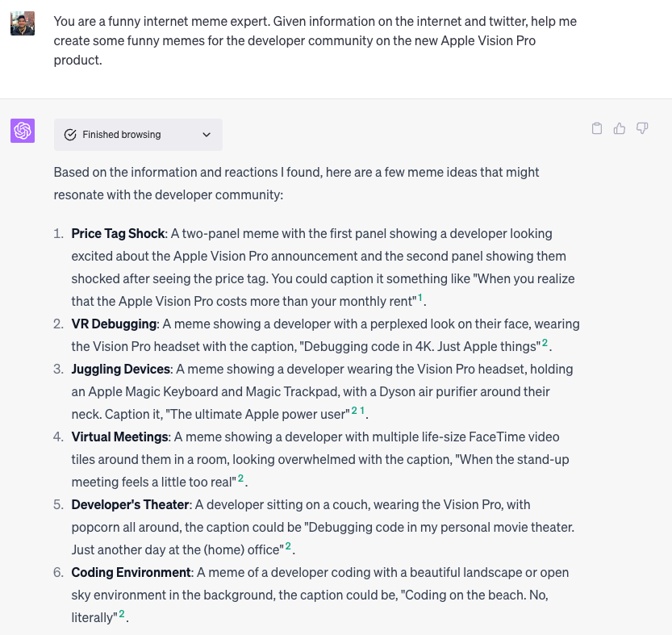This screenshot has height=635, width=672.
Task: Open citation 2 in Juggling Devices item
Action: tap(354, 411)
